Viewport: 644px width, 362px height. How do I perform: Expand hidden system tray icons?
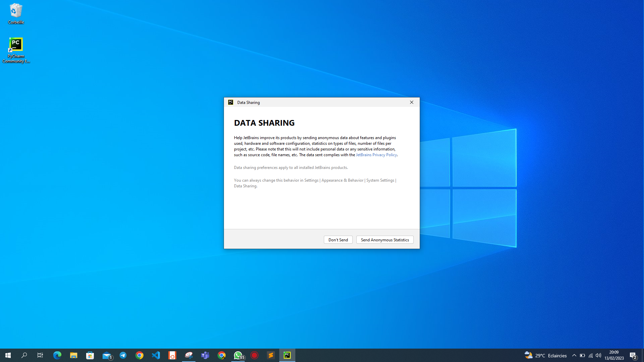coord(574,355)
